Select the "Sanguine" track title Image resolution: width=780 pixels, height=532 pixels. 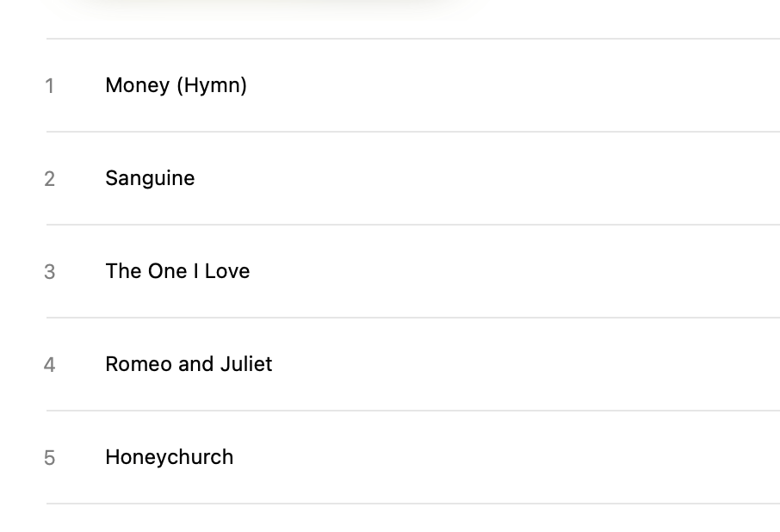coord(150,178)
